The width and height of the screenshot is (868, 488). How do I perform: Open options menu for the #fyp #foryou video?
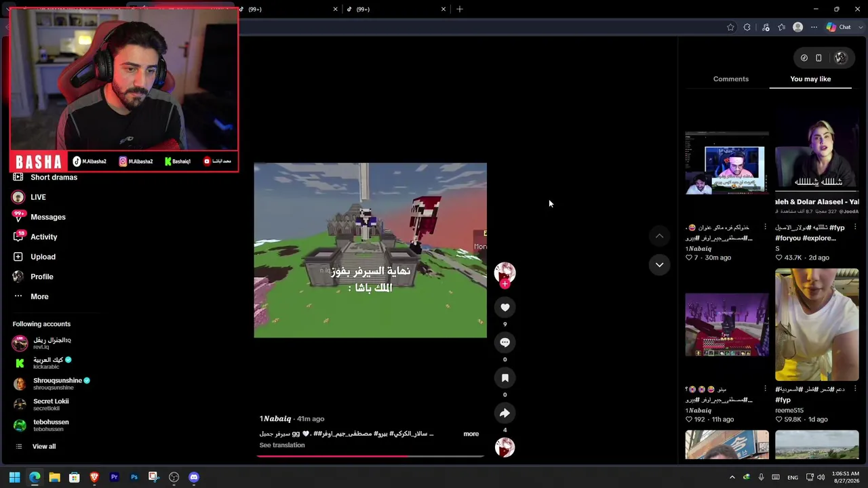pyautogui.click(x=855, y=227)
